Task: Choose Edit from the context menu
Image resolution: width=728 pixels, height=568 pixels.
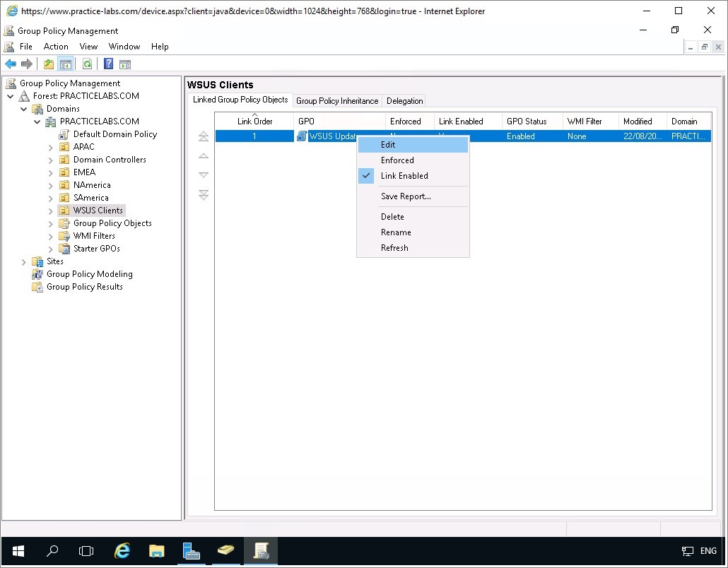Action: (388, 145)
